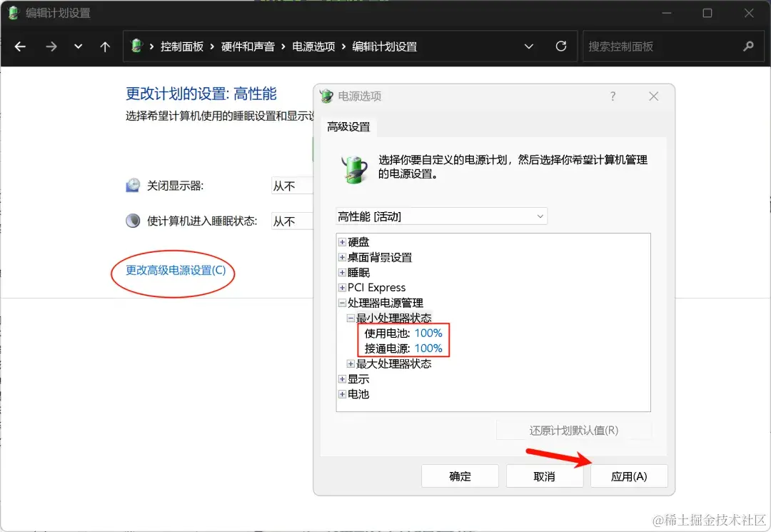Open dialog help via the question mark icon

613,96
